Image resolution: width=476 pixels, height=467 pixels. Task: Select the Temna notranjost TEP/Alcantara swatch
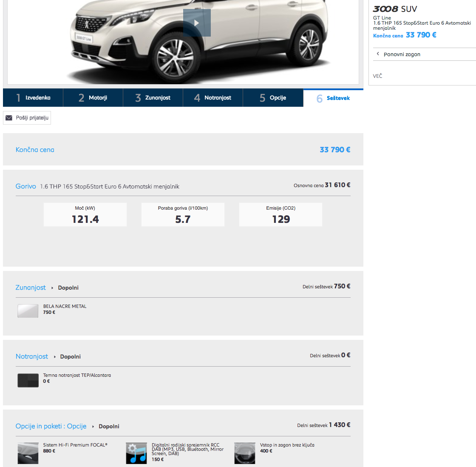(28, 380)
